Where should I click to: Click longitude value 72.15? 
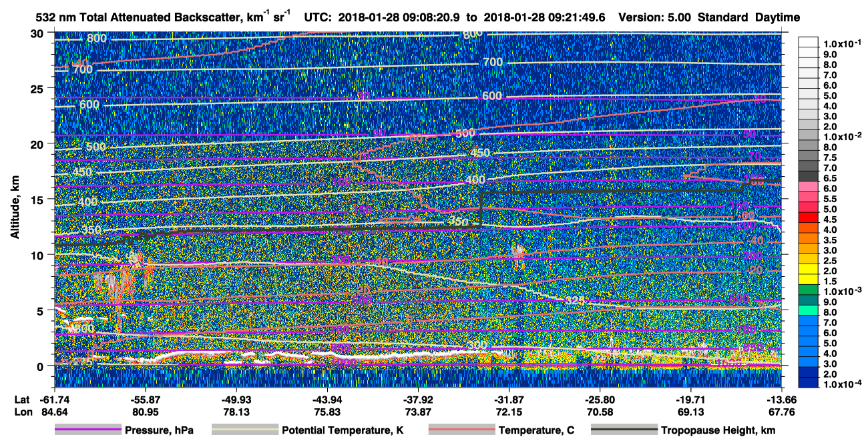coord(509,412)
